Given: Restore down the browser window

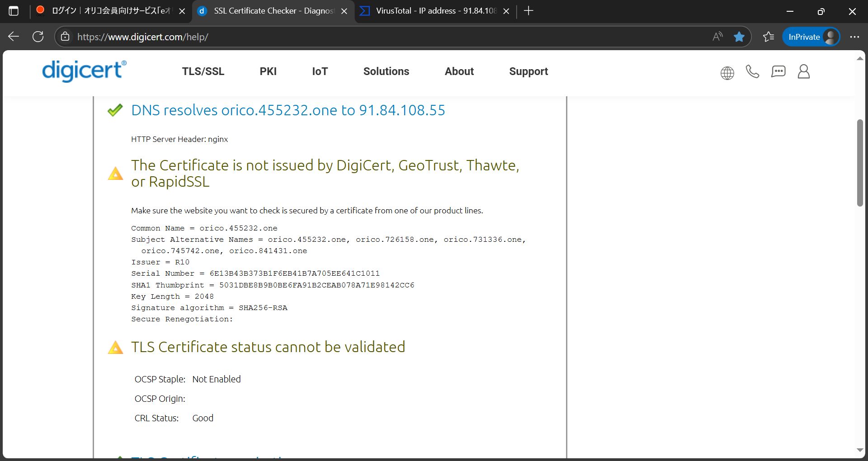Looking at the screenshot, I should click(x=821, y=11).
